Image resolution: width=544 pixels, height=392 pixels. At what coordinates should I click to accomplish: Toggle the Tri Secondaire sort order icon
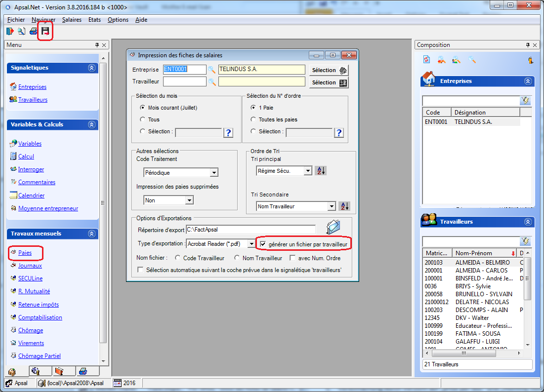(344, 206)
